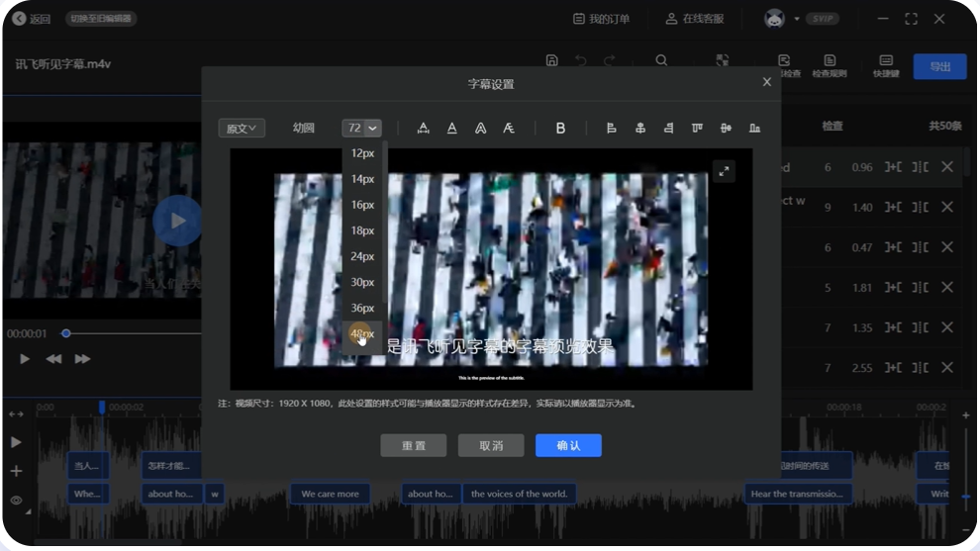Viewport: 980px width, 551px height.
Task: Click the video progress slider handle
Action: 66,333
